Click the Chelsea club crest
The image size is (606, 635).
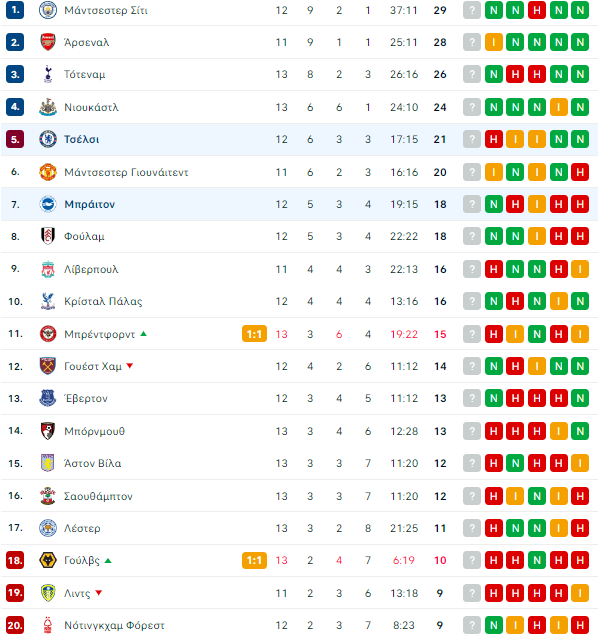point(48,139)
